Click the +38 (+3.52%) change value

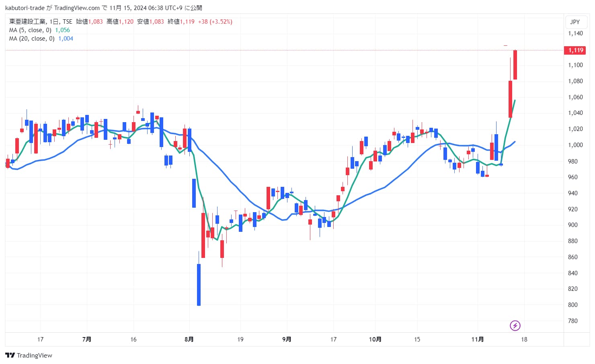215,22
